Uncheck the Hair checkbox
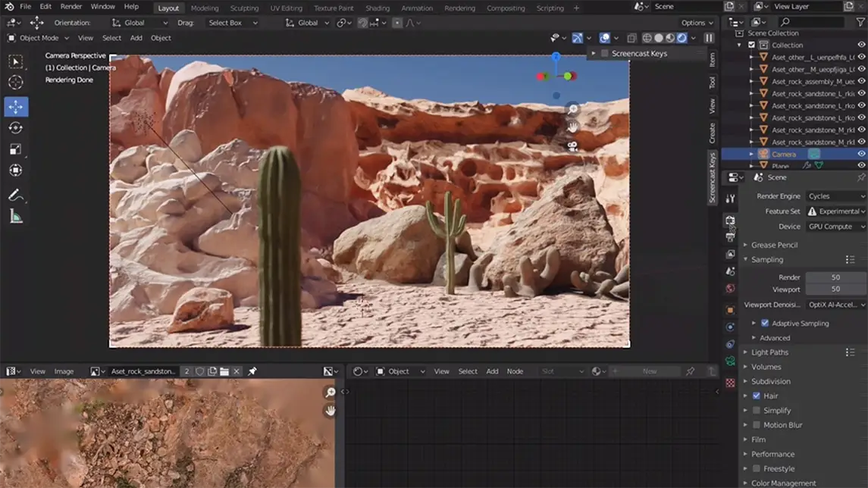Image resolution: width=868 pixels, height=488 pixels. [x=756, y=396]
